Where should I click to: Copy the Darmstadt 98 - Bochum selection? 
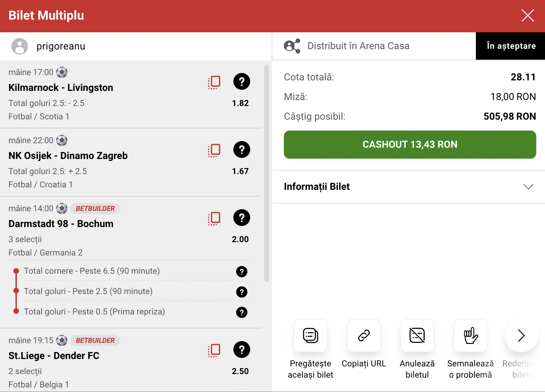214,219
